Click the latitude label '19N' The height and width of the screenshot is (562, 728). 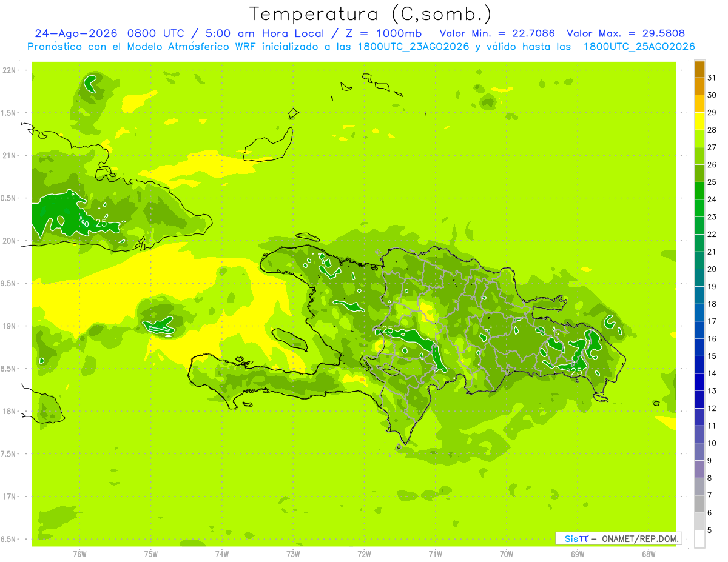pos(9,326)
